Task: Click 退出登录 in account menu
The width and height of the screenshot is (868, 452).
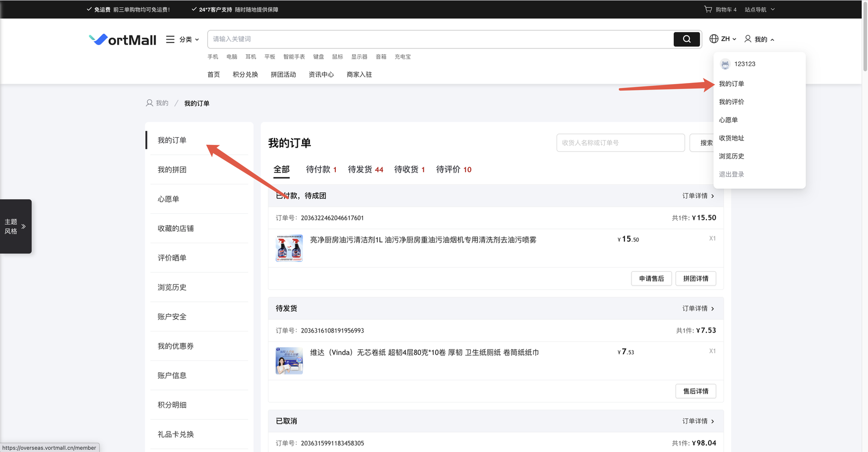Action: (731, 174)
